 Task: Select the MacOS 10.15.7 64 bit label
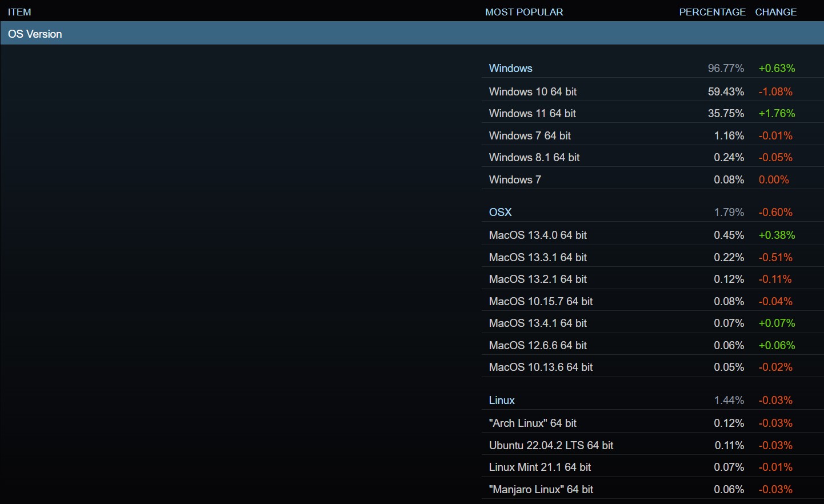[541, 301]
